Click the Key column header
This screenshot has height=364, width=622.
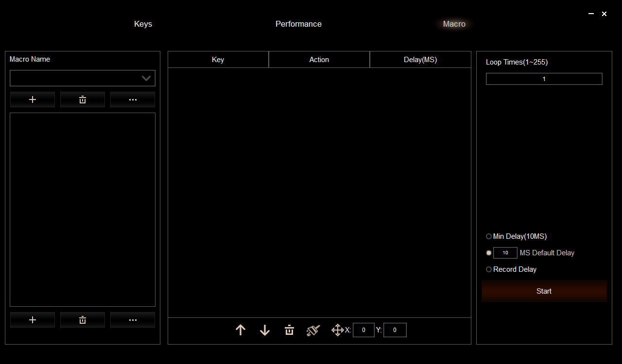218,60
